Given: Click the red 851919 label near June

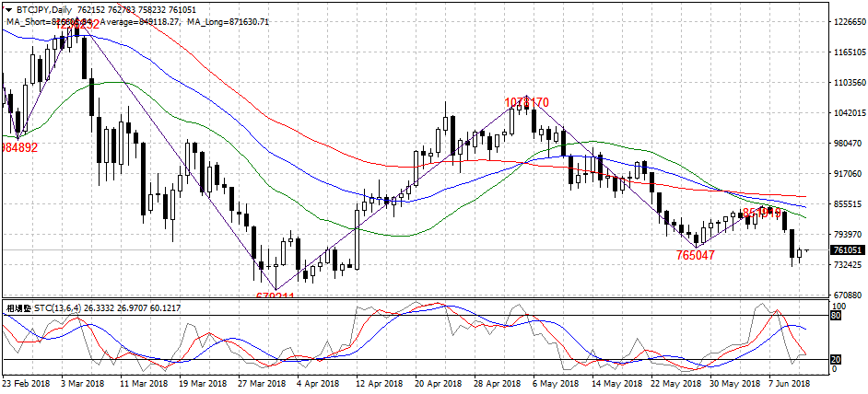Looking at the screenshot, I should (761, 213).
